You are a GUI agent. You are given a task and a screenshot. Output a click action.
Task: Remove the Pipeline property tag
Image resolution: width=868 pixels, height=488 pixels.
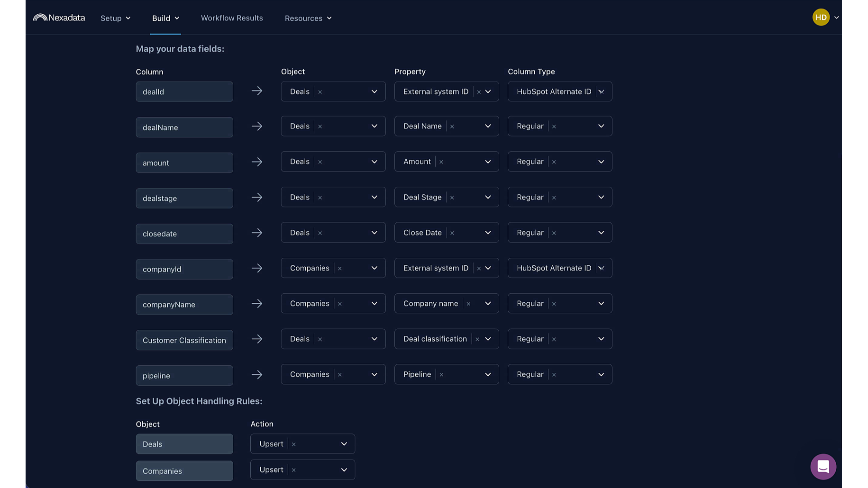pos(441,374)
